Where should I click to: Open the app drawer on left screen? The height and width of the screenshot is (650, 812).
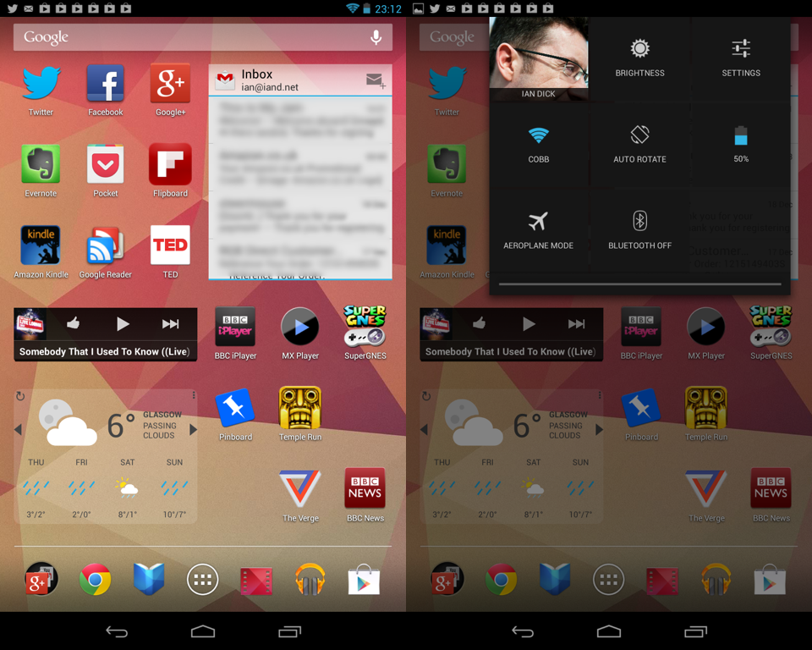click(202, 580)
